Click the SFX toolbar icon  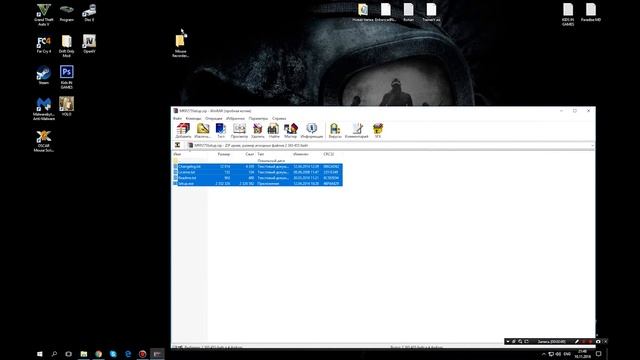click(x=378, y=131)
